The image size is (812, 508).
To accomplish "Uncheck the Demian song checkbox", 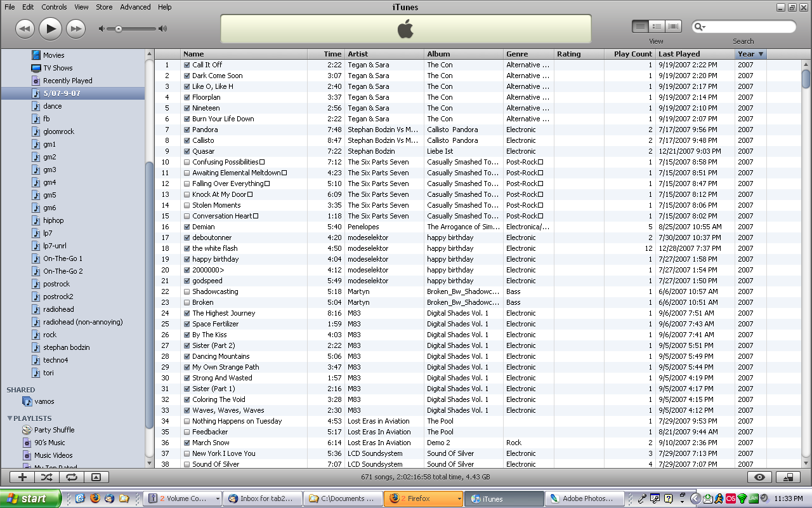I will (187, 227).
